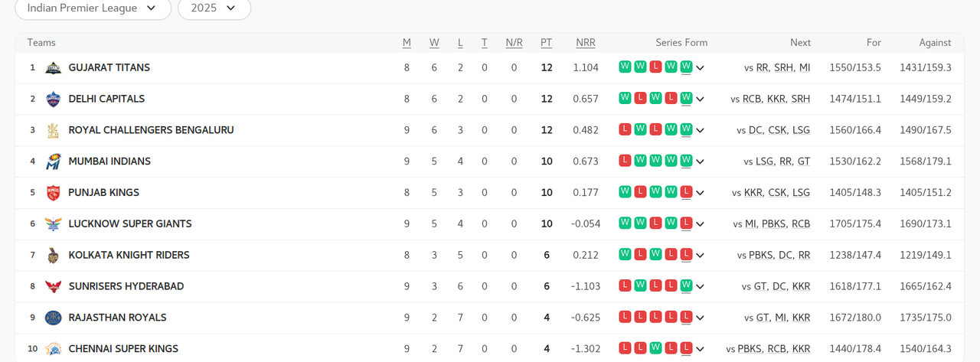Click the Sunrisers Hyderabad team logo
Screen dimensions: 980x362
[53, 286]
